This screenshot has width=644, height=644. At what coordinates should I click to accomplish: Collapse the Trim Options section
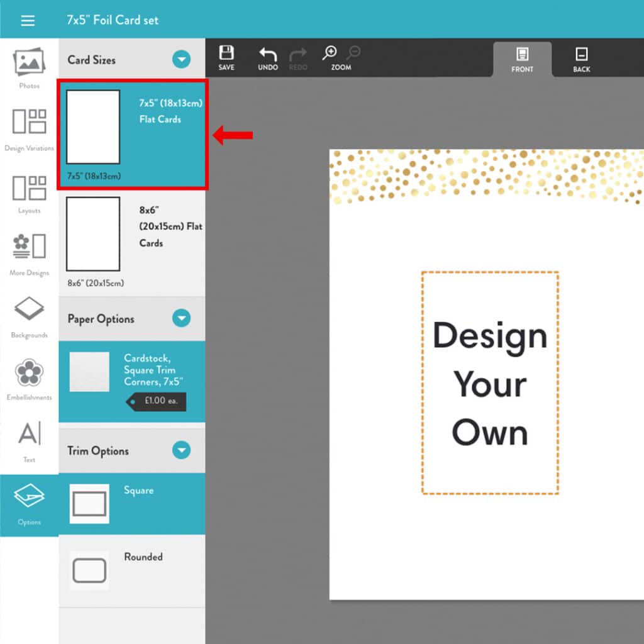[x=182, y=450]
